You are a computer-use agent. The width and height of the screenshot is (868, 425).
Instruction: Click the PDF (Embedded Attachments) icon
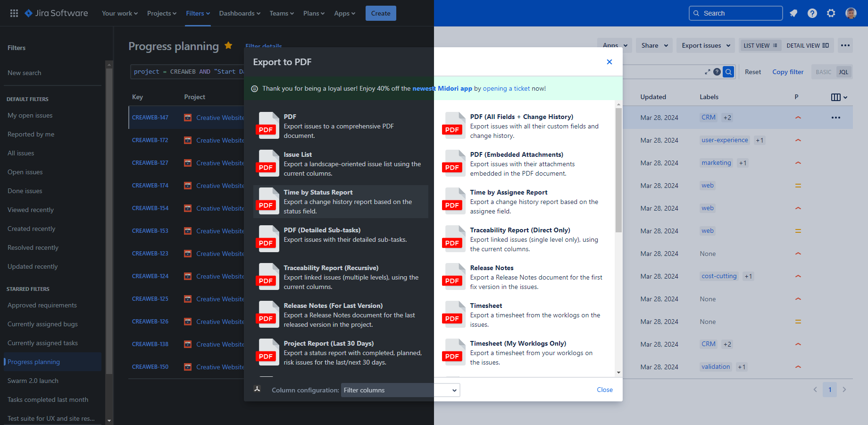[x=454, y=163]
